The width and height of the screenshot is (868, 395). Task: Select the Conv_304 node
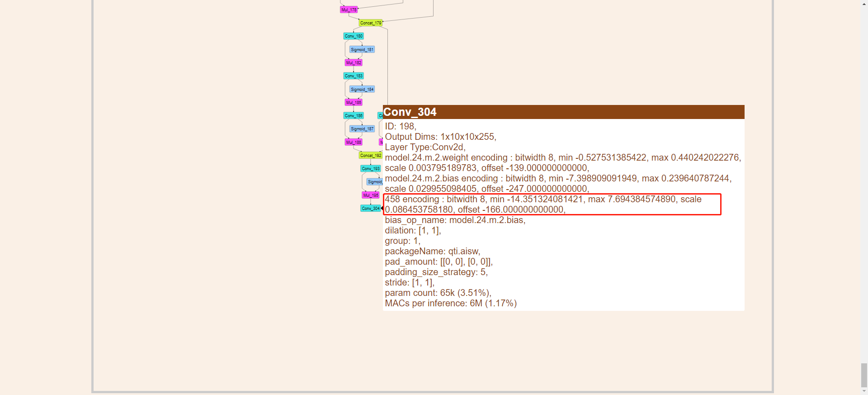371,209
